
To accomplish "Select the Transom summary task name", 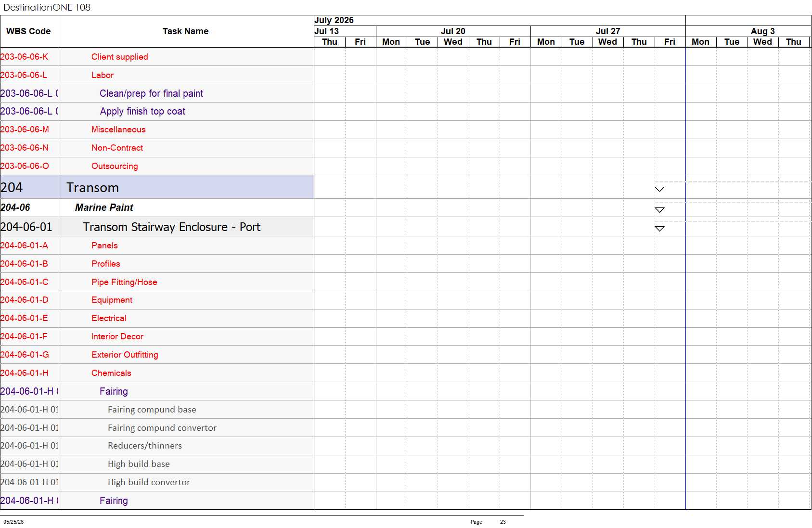I will (x=92, y=187).
